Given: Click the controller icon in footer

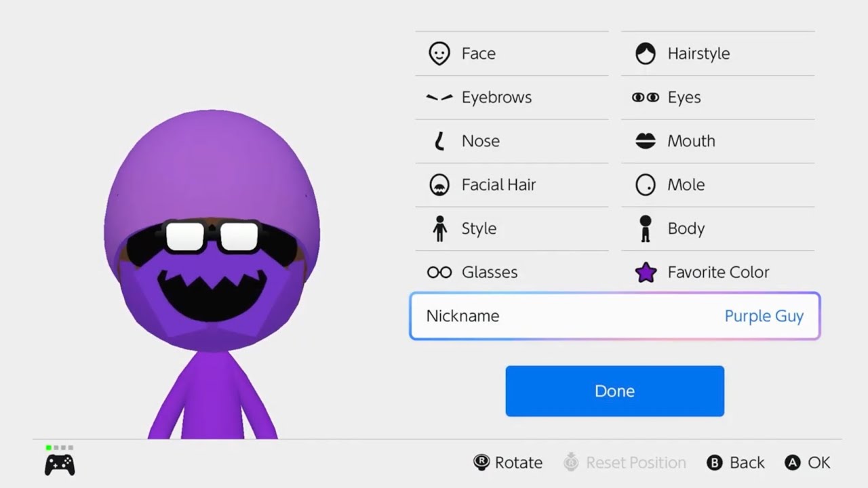Looking at the screenshot, I should click(x=60, y=464).
